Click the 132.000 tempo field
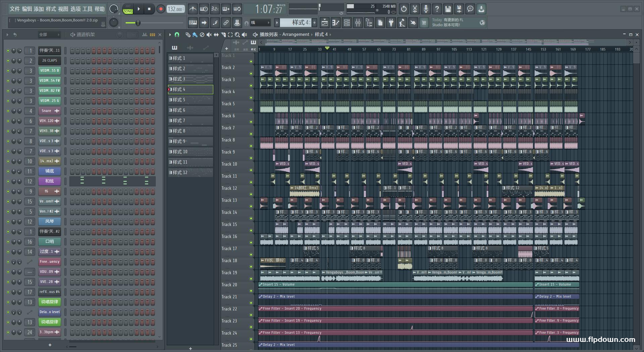The width and height of the screenshot is (644, 352). (176, 9)
